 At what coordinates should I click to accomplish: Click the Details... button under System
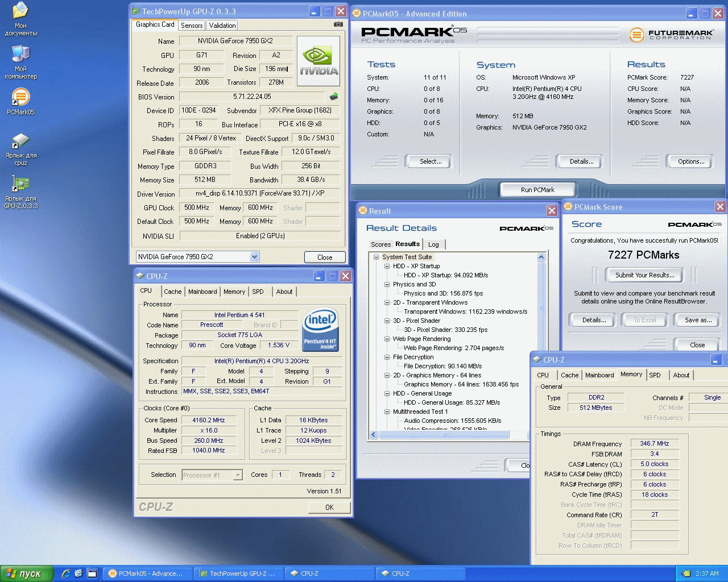(581, 161)
